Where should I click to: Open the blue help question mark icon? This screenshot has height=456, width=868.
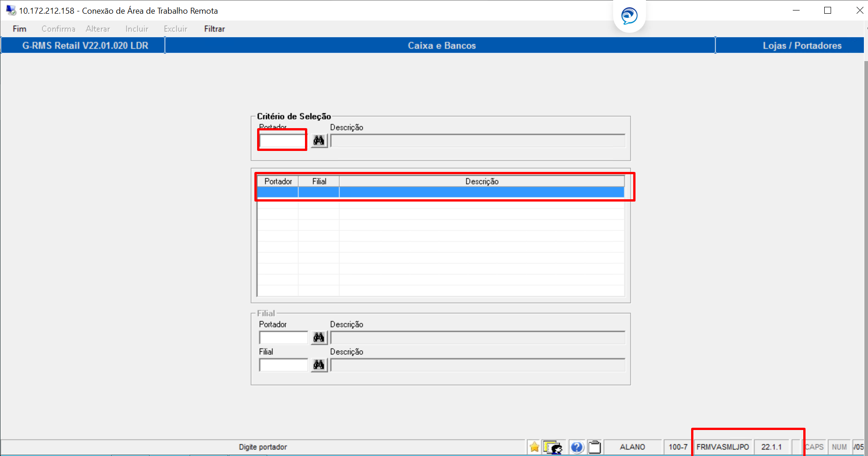[x=577, y=447]
